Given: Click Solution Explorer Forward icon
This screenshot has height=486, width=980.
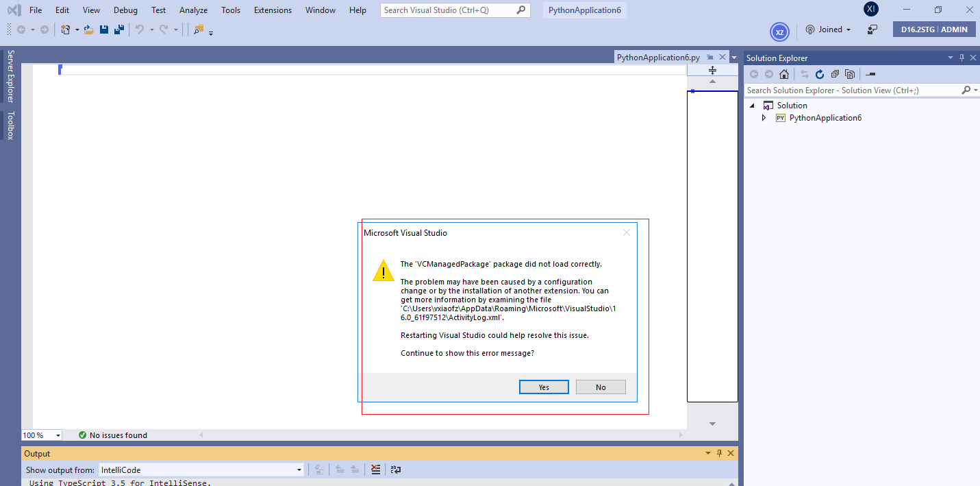Looking at the screenshot, I should click(x=769, y=74).
